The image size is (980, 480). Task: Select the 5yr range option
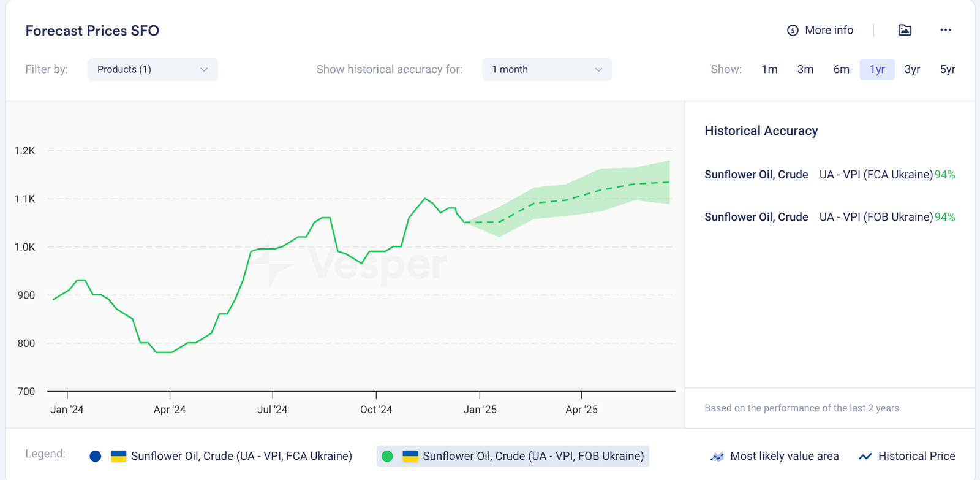pyautogui.click(x=947, y=69)
